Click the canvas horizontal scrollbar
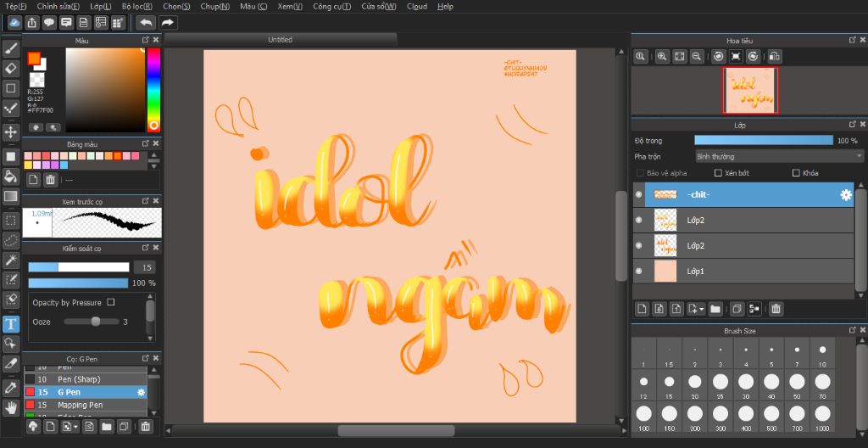The width and height of the screenshot is (868, 448). pos(396,431)
